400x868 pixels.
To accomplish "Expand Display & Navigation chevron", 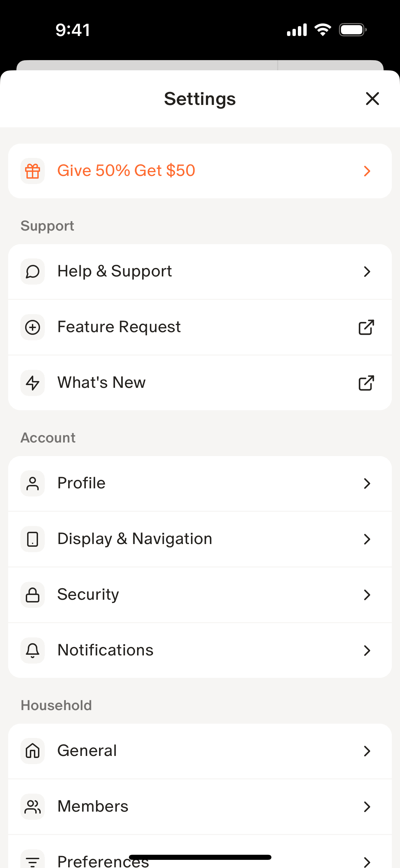I will coord(367,539).
